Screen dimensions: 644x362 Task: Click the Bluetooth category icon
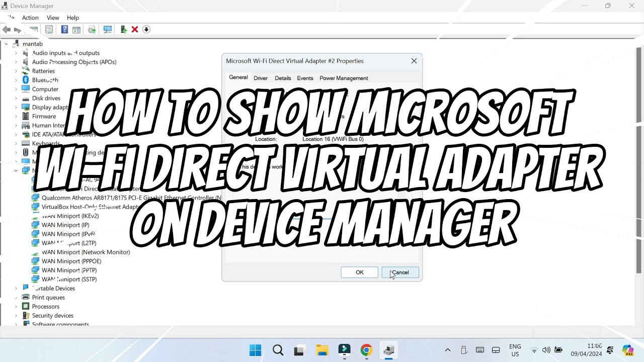click(x=26, y=80)
